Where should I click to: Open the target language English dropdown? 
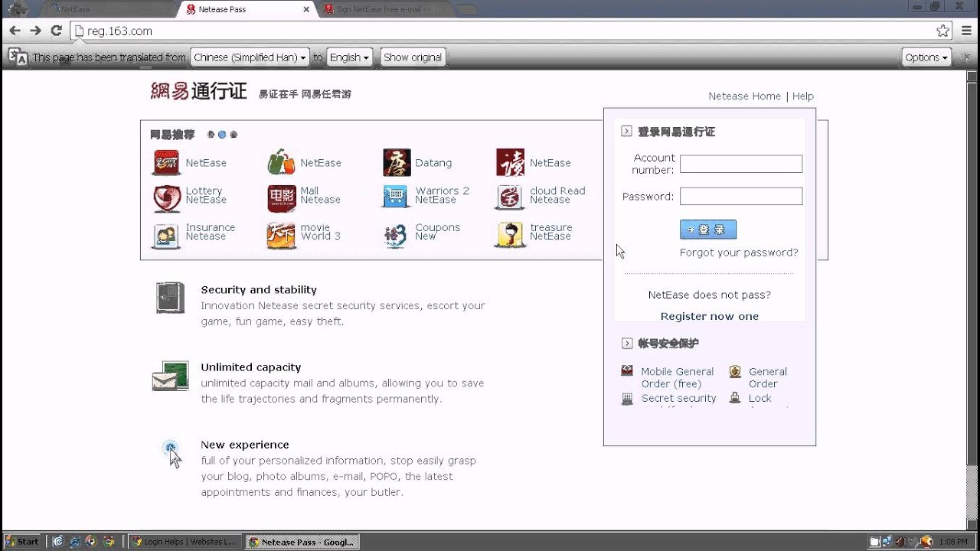coord(349,57)
